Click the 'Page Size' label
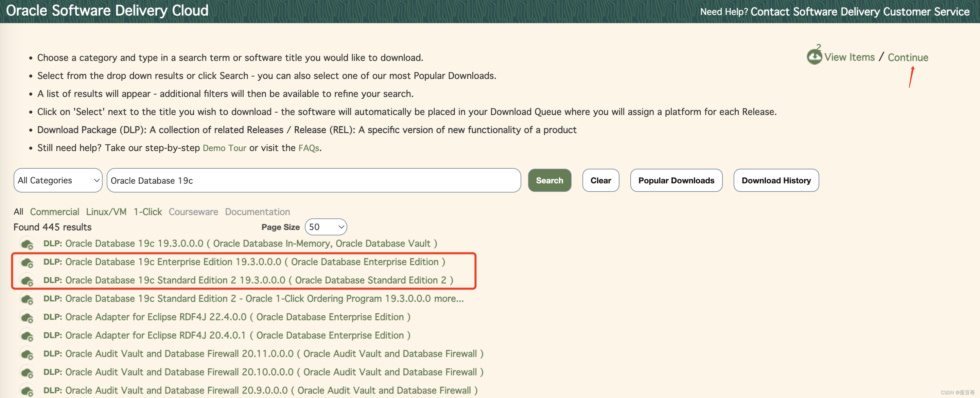Image resolution: width=980 pixels, height=398 pixels. pos(280,227)
